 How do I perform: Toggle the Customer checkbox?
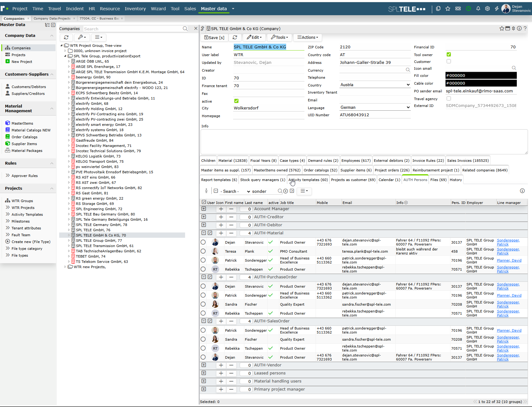pos(449,61)
